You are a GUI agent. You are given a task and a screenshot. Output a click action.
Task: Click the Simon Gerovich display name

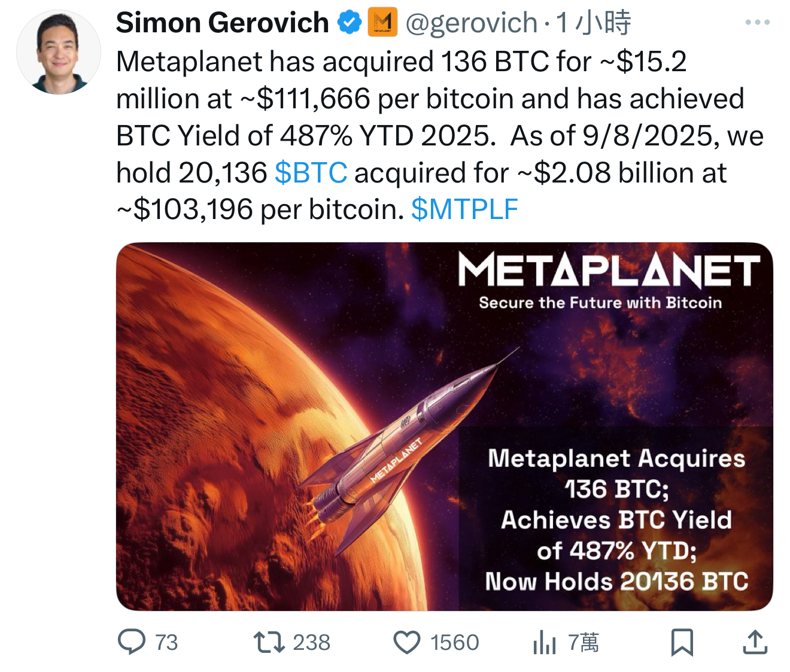point(222,23)
